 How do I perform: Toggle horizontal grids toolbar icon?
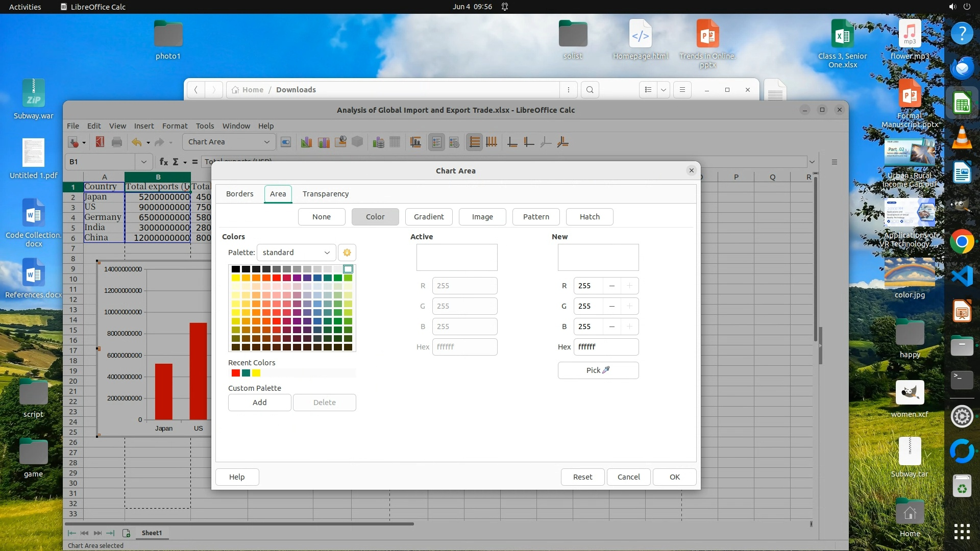tap(474, 142)
